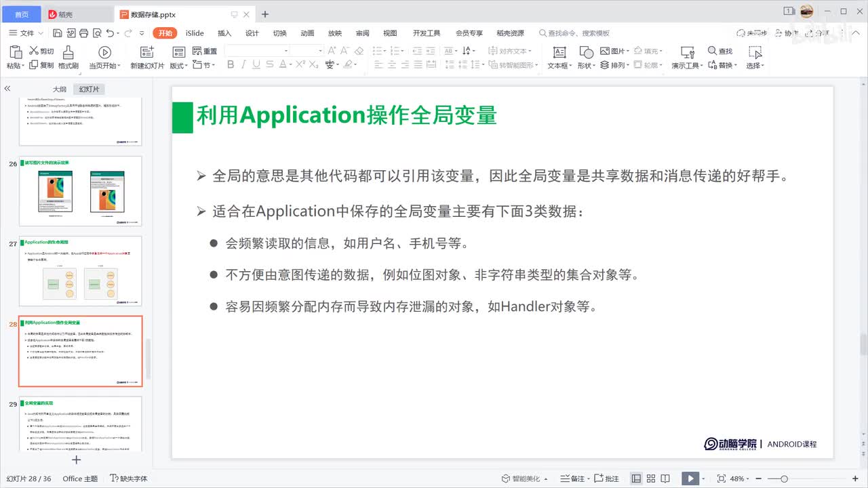Click the 协作 collaboration button
868x488 pixels.
787,33
